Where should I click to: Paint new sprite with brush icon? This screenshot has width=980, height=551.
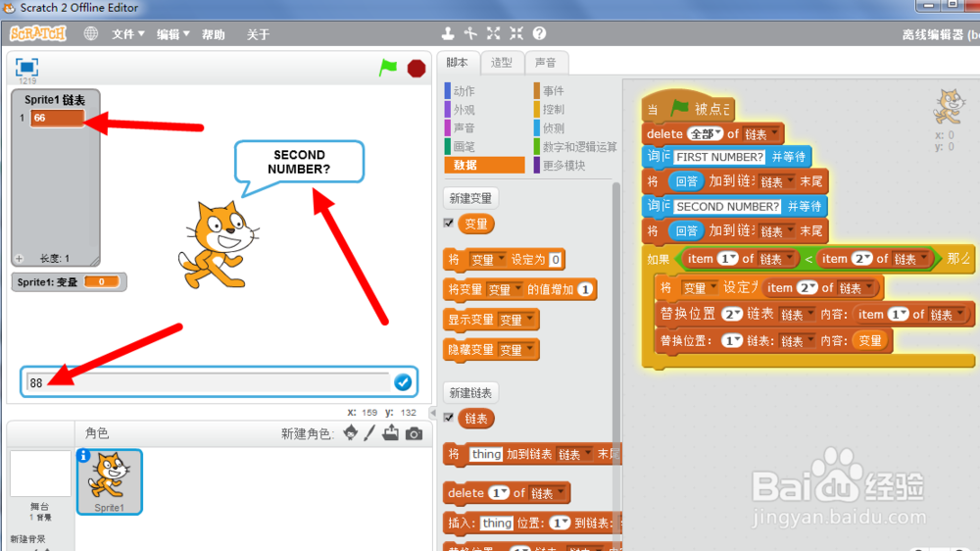(370, 432)
